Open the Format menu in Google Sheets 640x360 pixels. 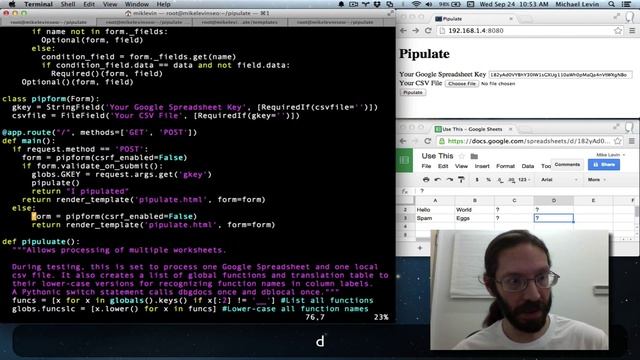(505, 166)
